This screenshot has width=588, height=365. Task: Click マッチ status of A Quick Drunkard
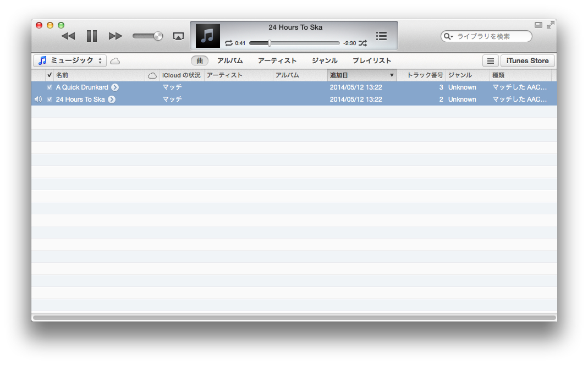pos(172,87)
